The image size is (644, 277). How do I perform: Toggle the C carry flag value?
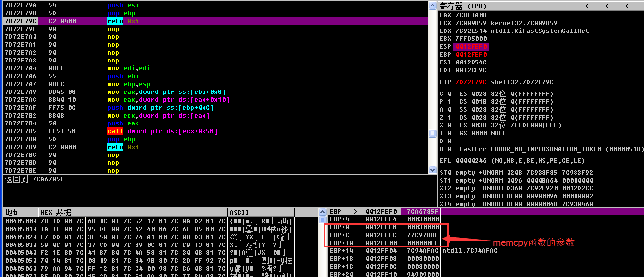click(x=449, y=94)
